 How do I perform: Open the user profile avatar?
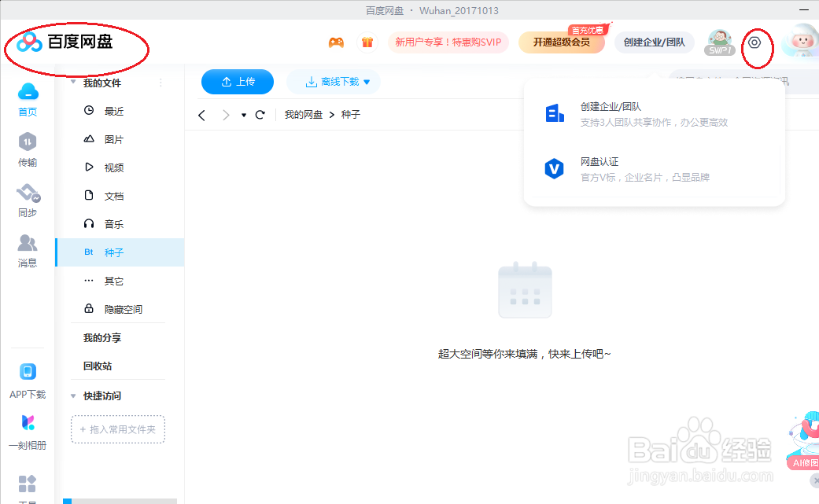coord(801,41)
